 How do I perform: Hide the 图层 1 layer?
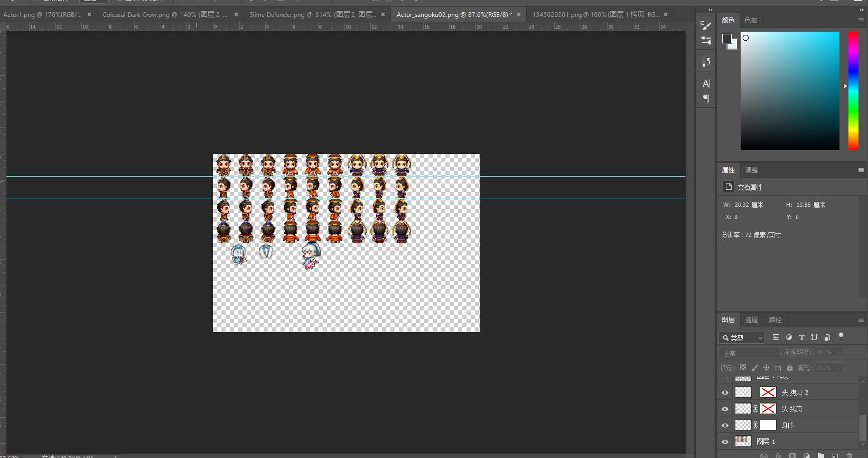[725, 442]
